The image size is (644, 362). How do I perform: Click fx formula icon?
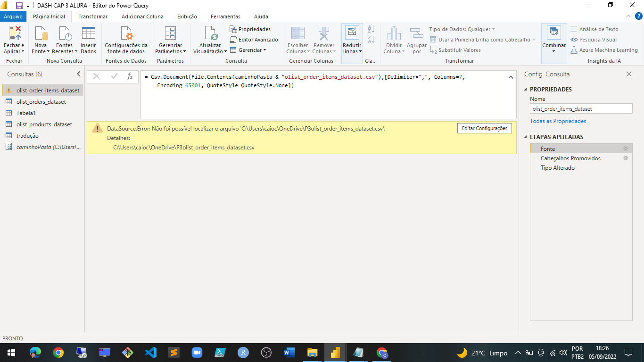[x=130, y=76]
